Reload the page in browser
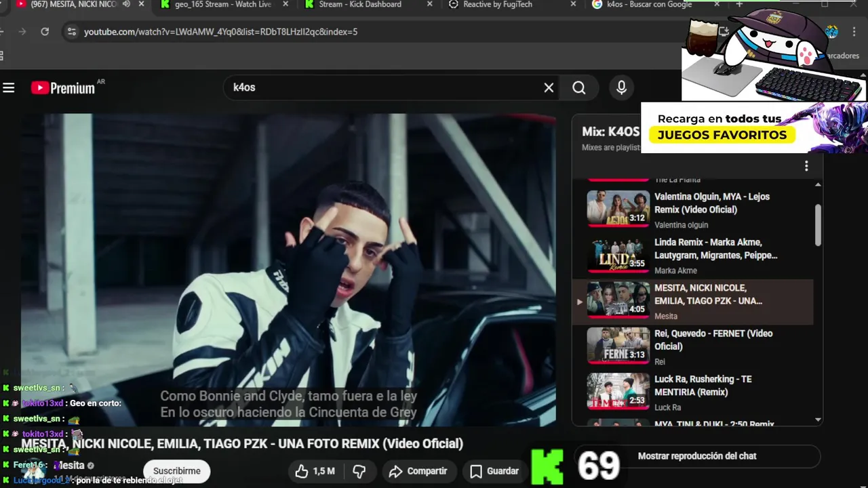The image size is (868, 488). (x=45, y=32)
